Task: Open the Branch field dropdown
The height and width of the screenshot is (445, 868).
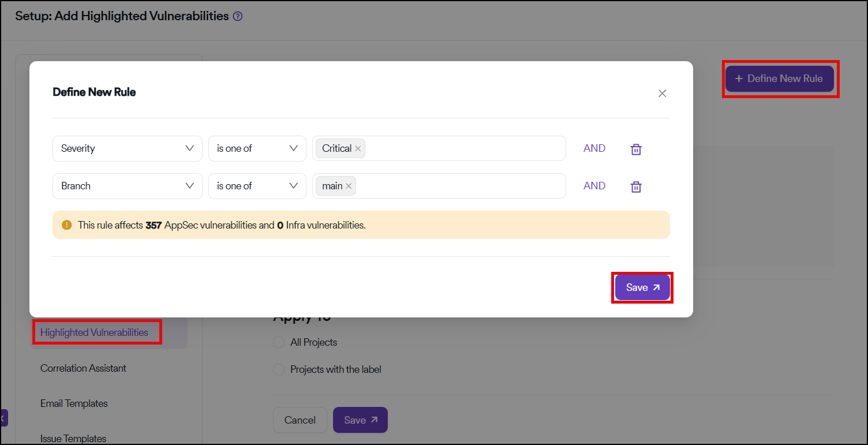Action: 127,186
